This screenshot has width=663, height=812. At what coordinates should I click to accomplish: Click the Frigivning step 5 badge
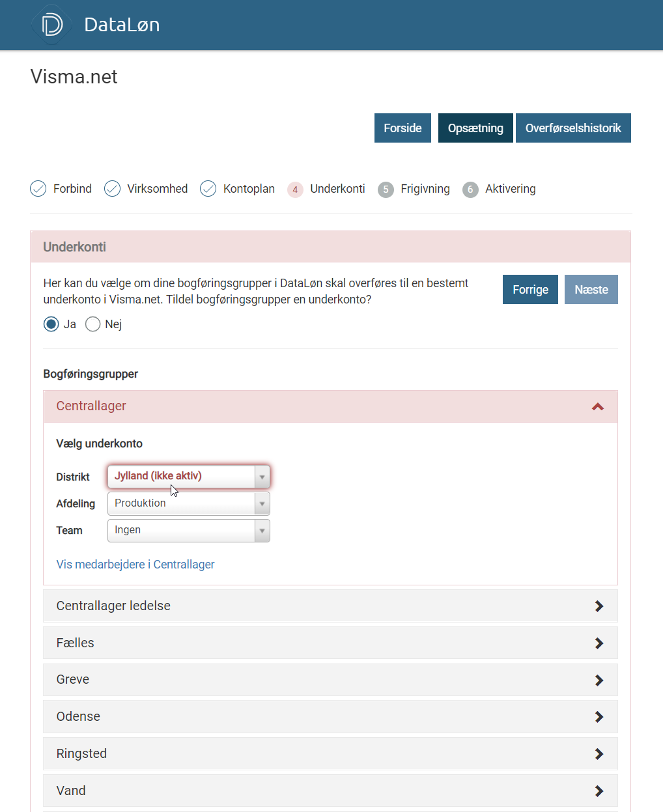[386, 189]
